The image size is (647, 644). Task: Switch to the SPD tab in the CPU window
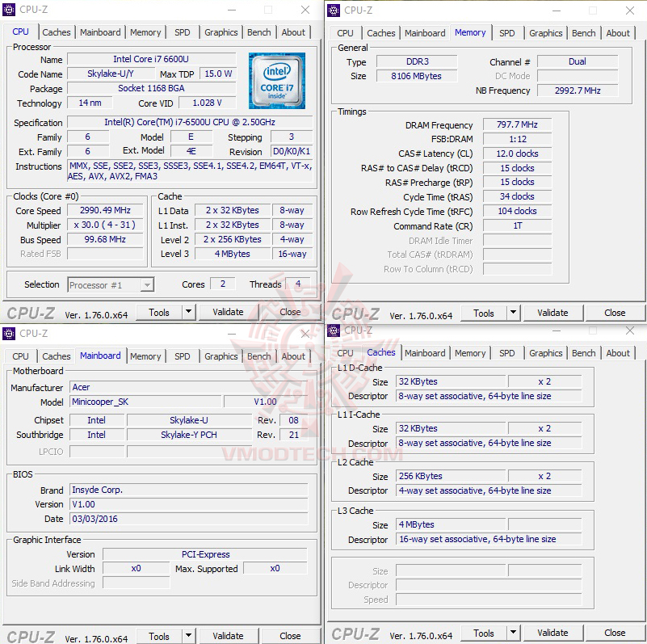click(x=183, y=32)
